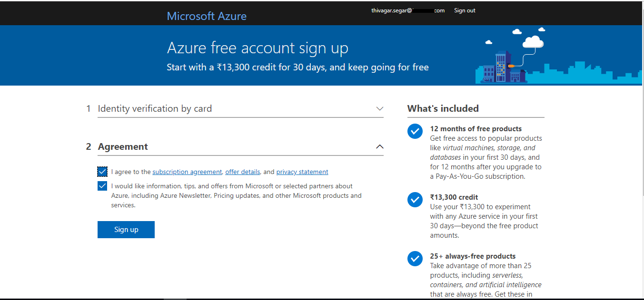The width and height of the screenshot is (644, 300).
Task: Click the white cloud illustration in banner
Action: click(x=533, y=42)
